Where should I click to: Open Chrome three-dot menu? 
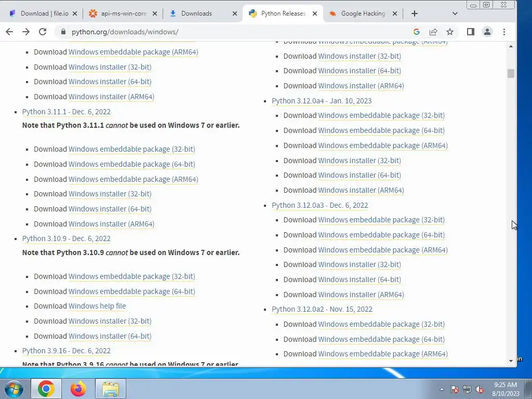point(504,32)
